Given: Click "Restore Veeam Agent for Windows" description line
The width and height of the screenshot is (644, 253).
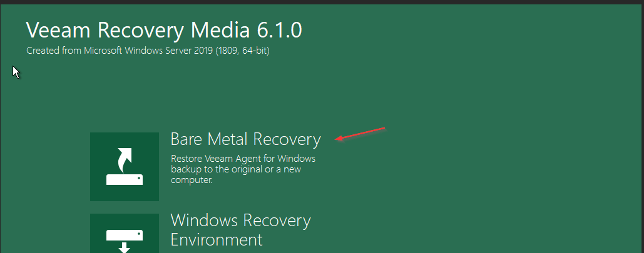Looking at the screenshot, I should pyautogui.click(x=243, y=159).
